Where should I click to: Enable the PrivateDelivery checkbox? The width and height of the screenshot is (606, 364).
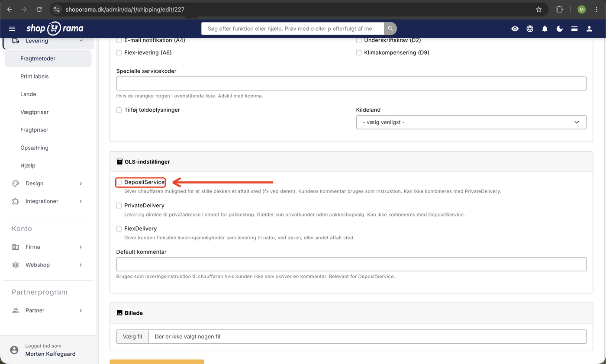tap(119, 206)
